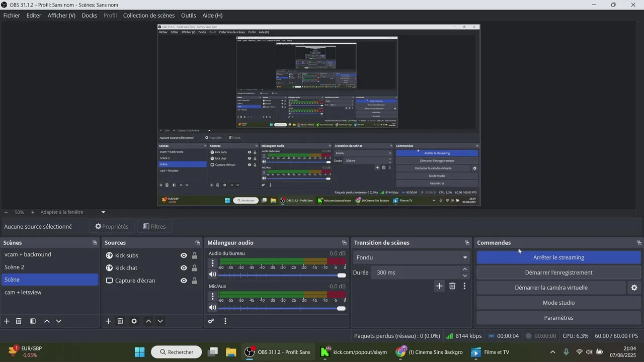Open virtual camera settings gear
The width and height of the screenshot is (644, 362).
click(x=634, y=288)
